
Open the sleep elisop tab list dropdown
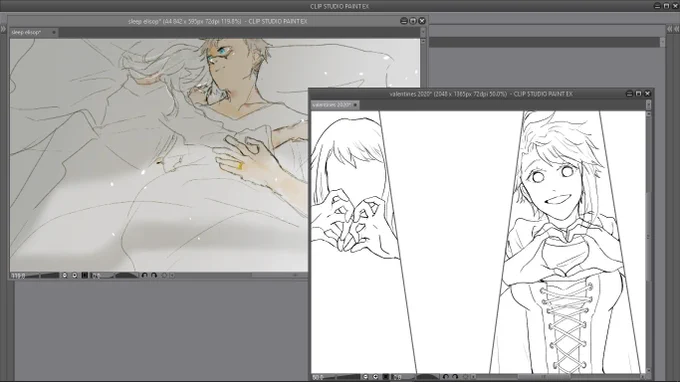pyautogui.click(x=423, y=32)
